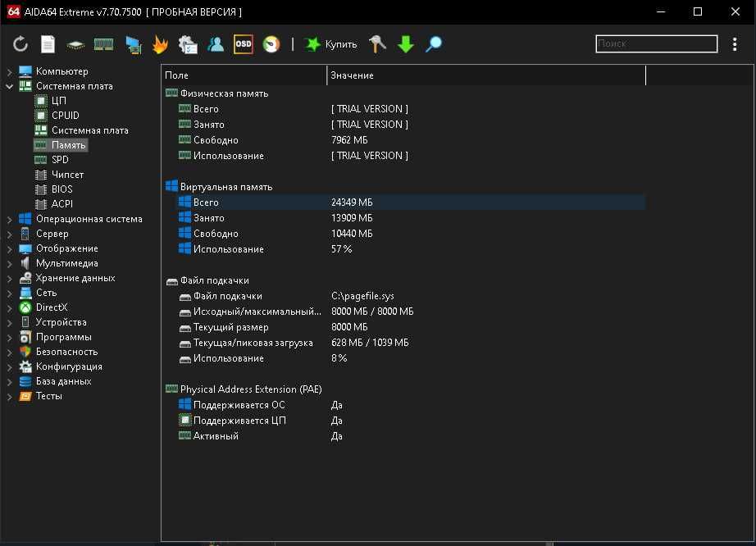Viewport: 756px width, 546px height.
Task: Expand the Мультимедиа tree node
Action: click(9, 264)
